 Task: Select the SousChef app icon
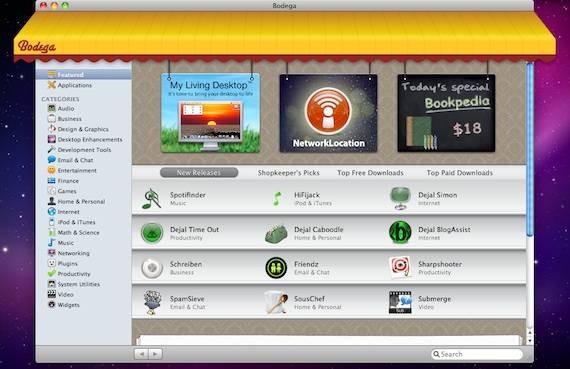[x=276, y=302]
